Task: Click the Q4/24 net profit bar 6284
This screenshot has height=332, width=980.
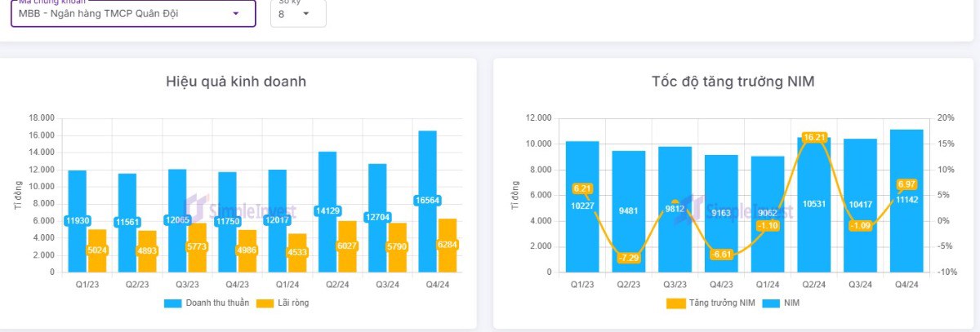Action: pyautogui.click(x=447, y=245)
